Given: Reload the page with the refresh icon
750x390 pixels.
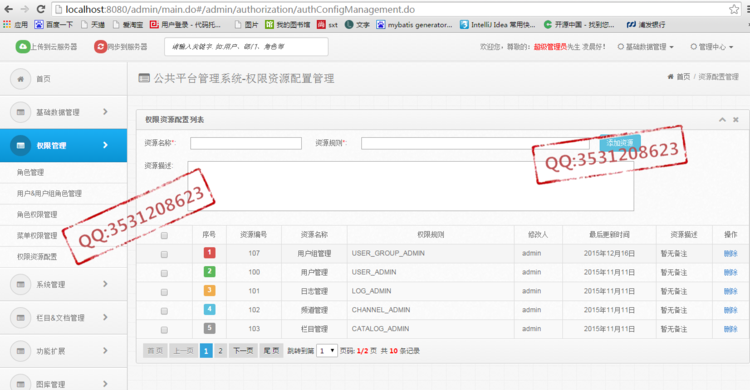Looking at the screenshot, I should (41, 9).
